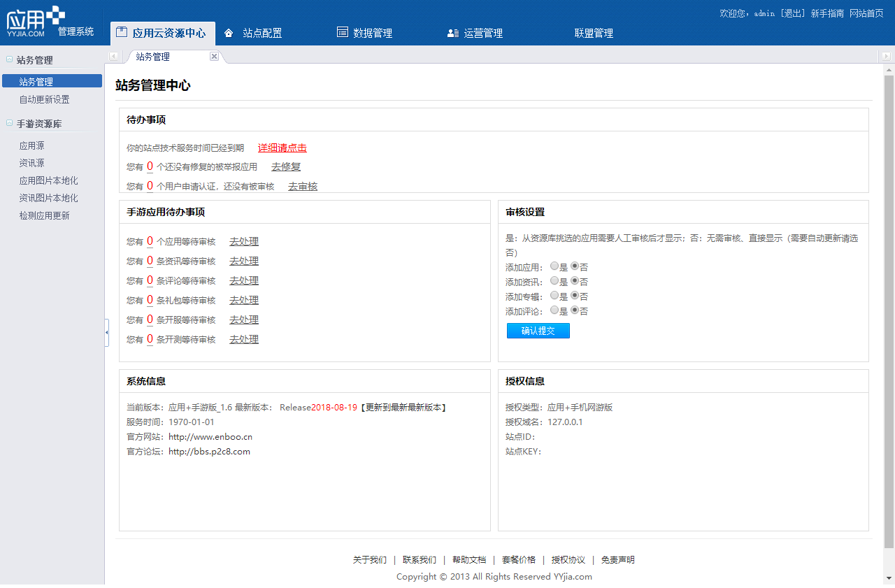This screenshot has width=895, height=588.
Task: Select 是 for 添加评论
Action: coord(554,310)
